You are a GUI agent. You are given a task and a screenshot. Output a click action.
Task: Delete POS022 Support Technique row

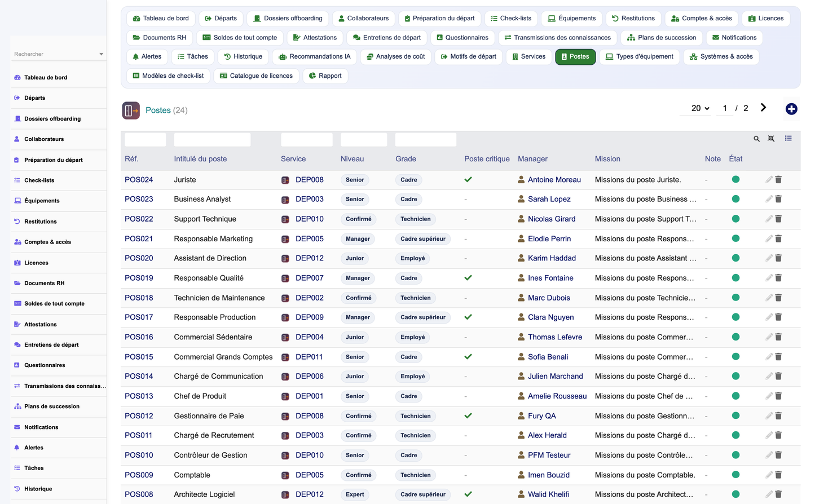778,219
